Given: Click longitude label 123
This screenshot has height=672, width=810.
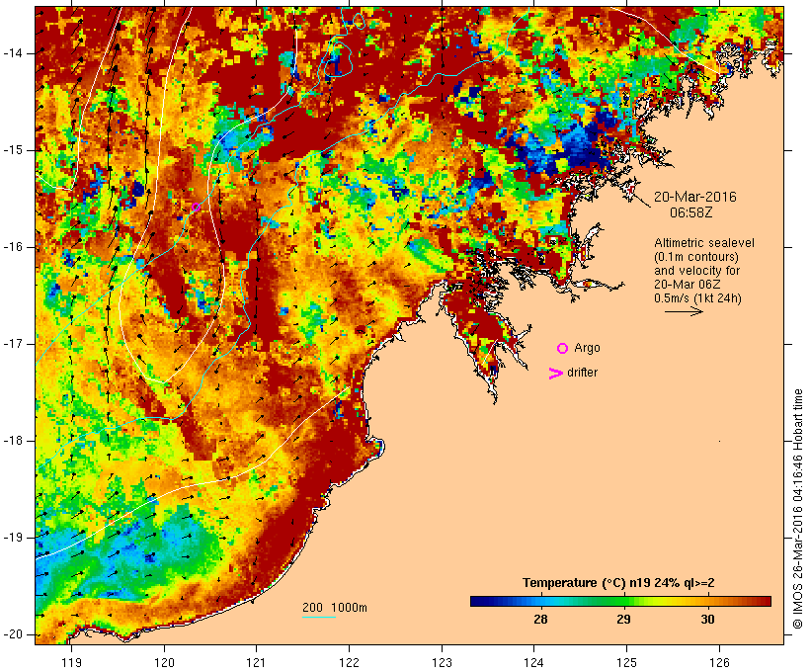Looking at the screenshot, I should (x=442, y=662).
